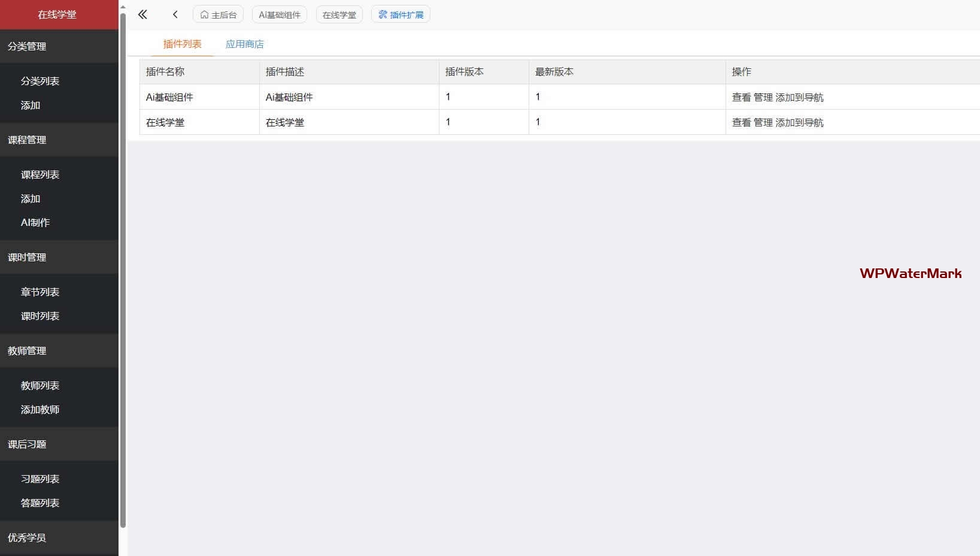Open 习题列表 under 课后习题
The height and width of the screenshot is (556, 980).
40,479
